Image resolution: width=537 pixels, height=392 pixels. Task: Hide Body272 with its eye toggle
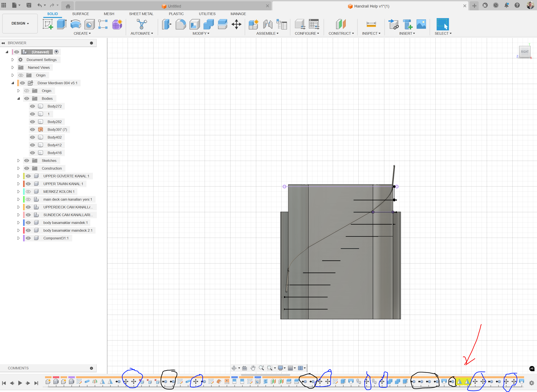pos(32,106)
